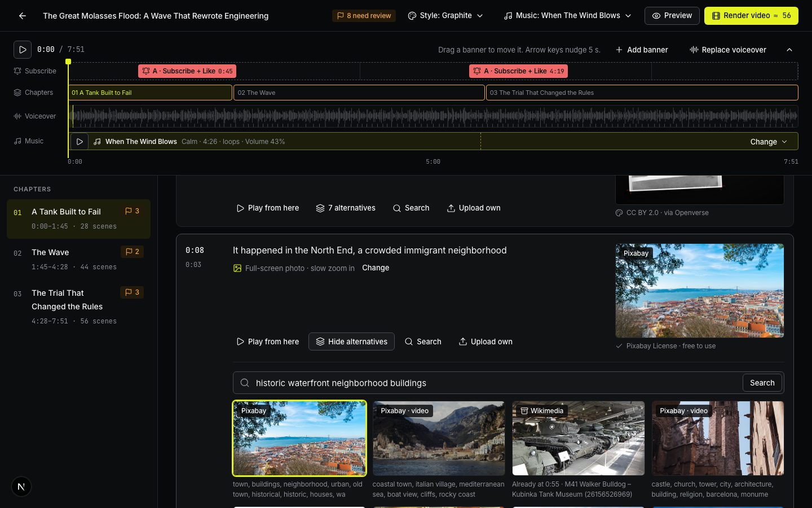Select the Subscribe + Like banner at 4:19
This screenshot has width=812, height=508.
click(518, 71)
